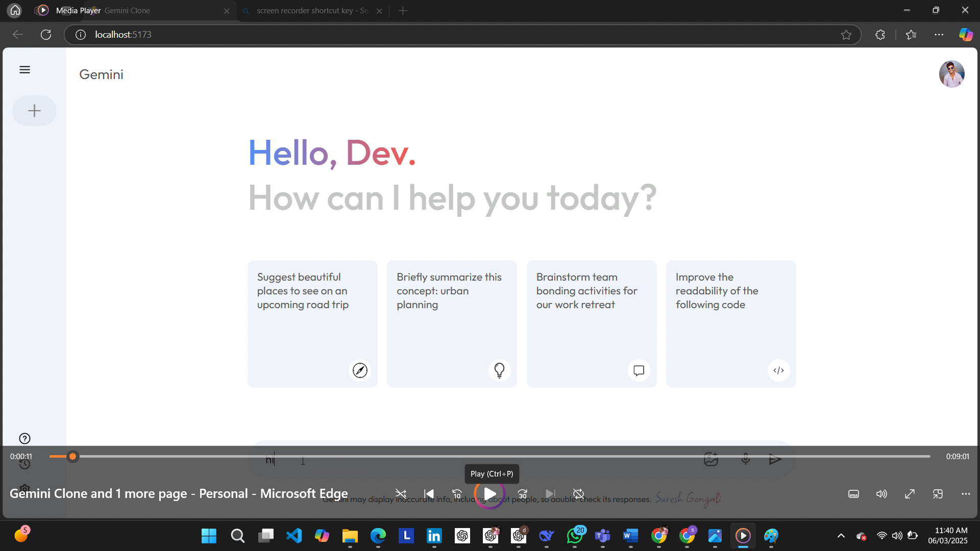Open Media Player more options menu
This screenshot has height=551, width=980.
966,494
